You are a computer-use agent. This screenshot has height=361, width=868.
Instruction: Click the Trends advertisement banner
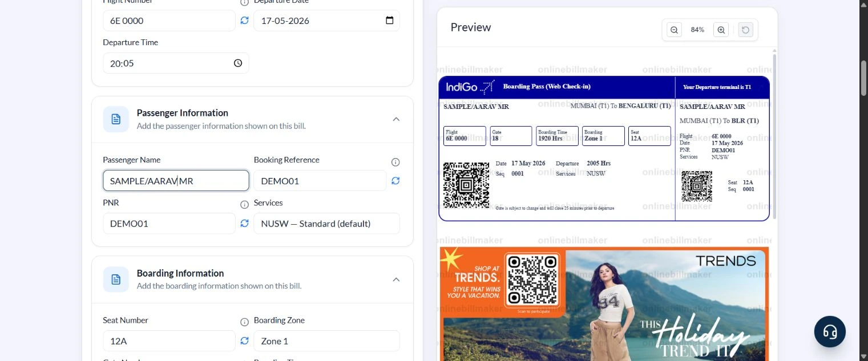[604, 303]
